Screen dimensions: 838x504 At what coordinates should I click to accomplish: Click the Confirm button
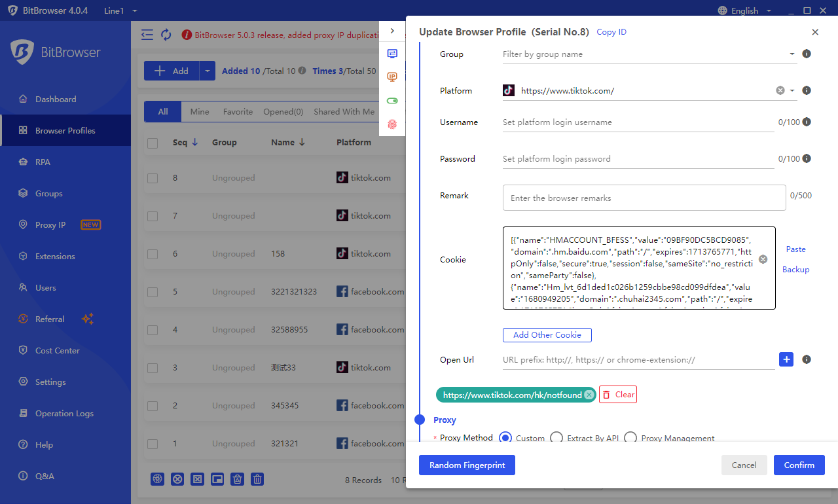click(799, 465)
